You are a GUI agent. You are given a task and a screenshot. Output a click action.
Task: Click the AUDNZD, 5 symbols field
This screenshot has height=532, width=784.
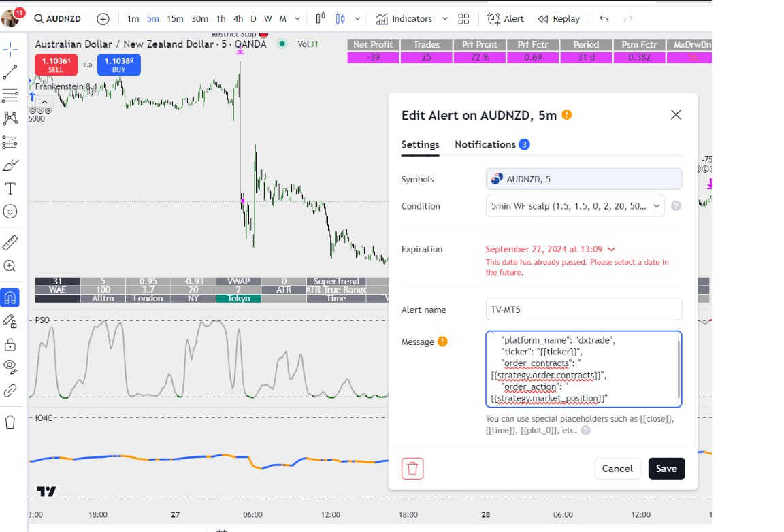point(583,179)
